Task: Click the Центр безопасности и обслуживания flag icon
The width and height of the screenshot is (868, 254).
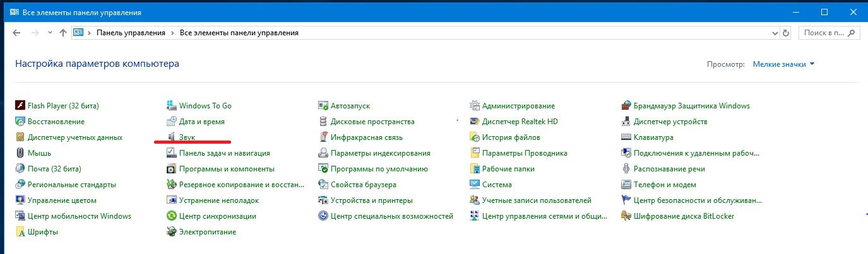Action: tap(626, 200)
